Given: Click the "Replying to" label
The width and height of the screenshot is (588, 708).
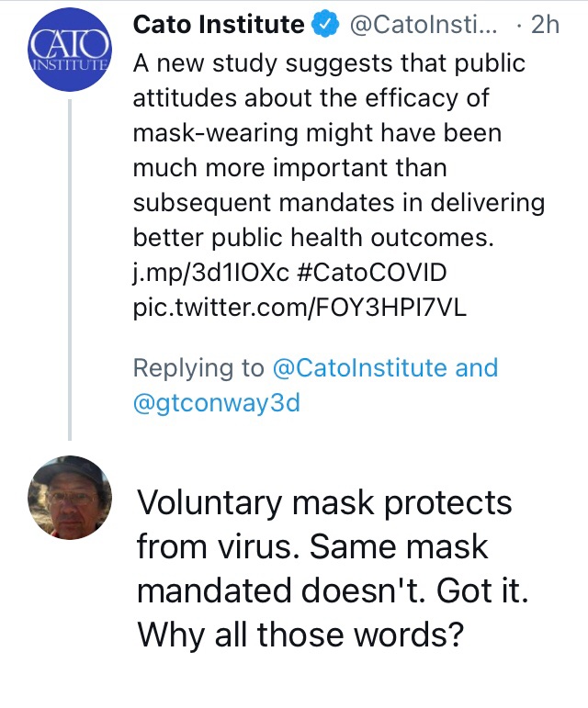Looking at the screenshot, I should click(198, 368).
